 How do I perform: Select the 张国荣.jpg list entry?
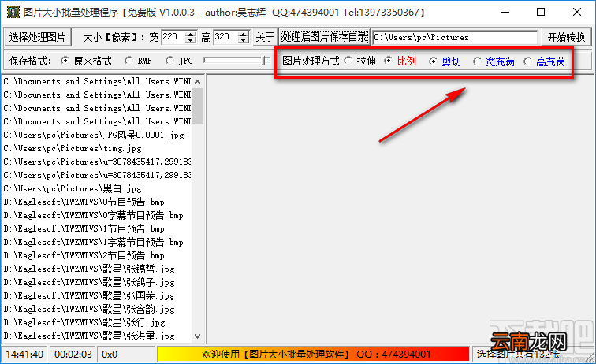97,295
